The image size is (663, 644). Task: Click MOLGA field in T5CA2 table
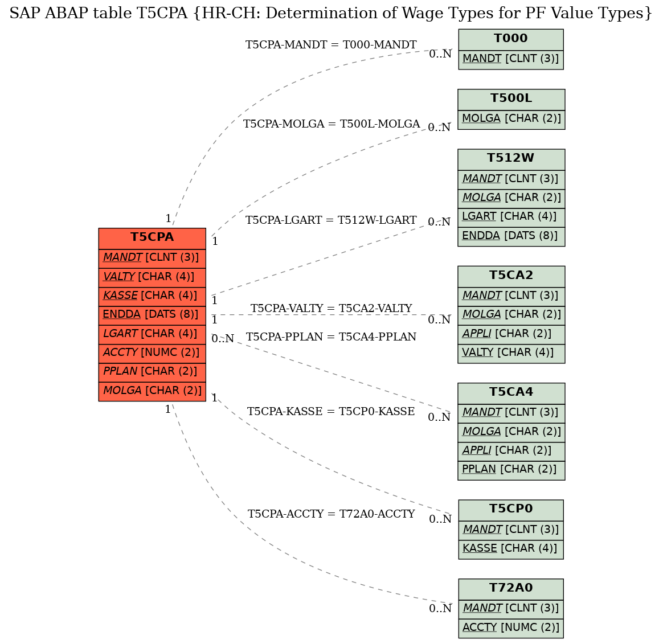[511, 315]
